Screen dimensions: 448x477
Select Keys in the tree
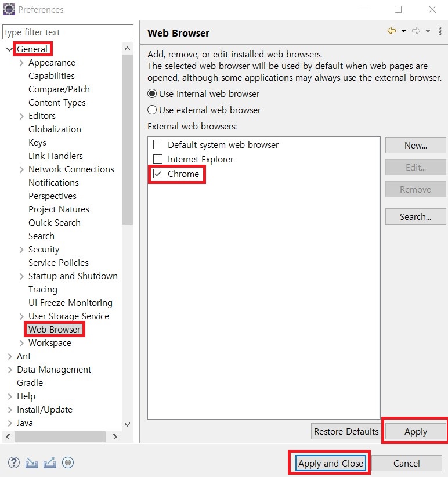click(37, 143)
